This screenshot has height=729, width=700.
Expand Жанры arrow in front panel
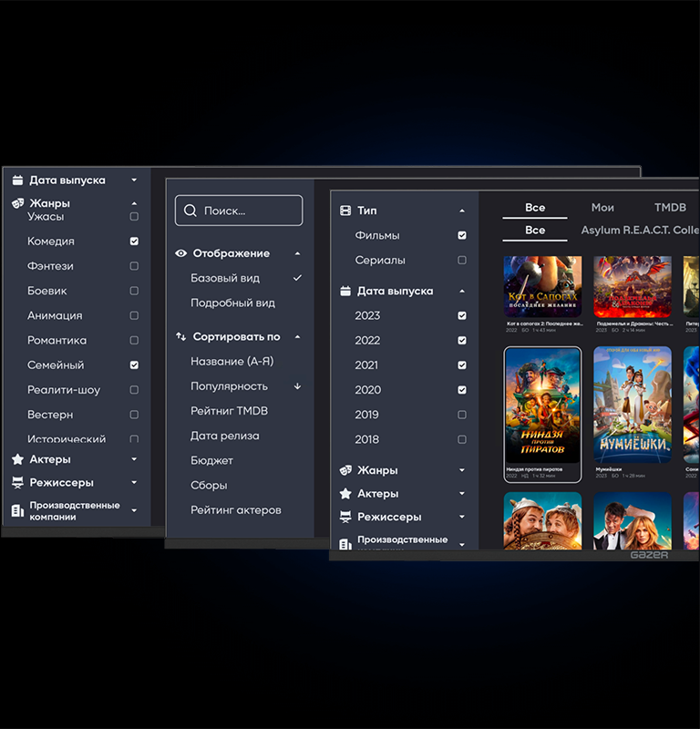coord(462,470)
